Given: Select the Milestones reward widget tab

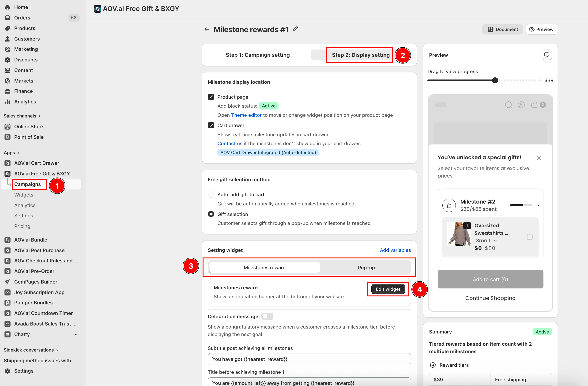Looking at the screenshot, I should coord(264,267).
